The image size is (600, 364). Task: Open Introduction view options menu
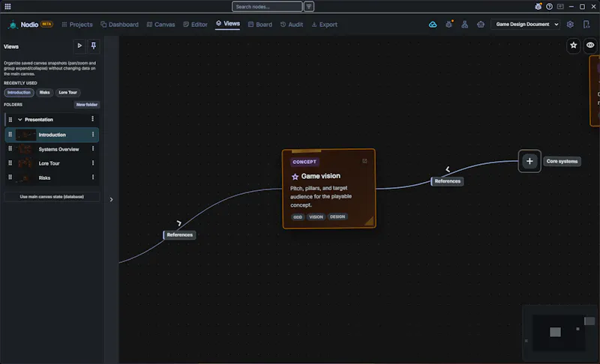pyautogui.click(x=92, y=135)
